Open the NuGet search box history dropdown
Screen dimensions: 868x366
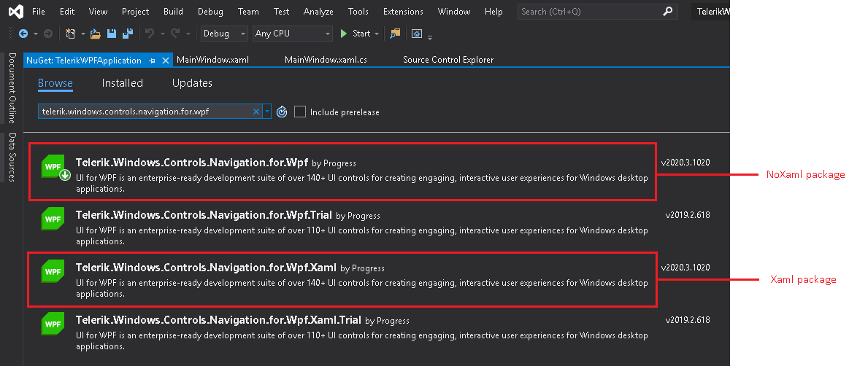point(267,112)
